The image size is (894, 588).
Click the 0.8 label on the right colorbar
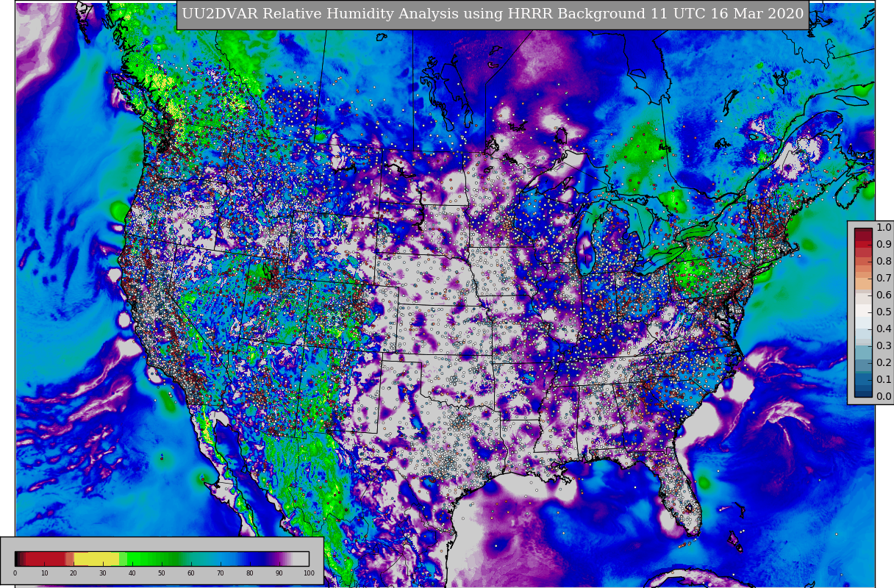coord(884,261)
